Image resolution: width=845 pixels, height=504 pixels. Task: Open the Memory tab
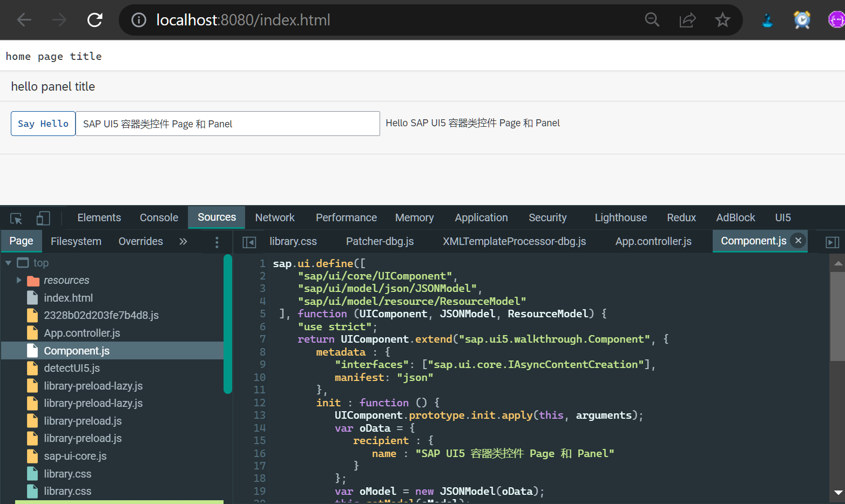pyautogui.click(x=414, y=217)
